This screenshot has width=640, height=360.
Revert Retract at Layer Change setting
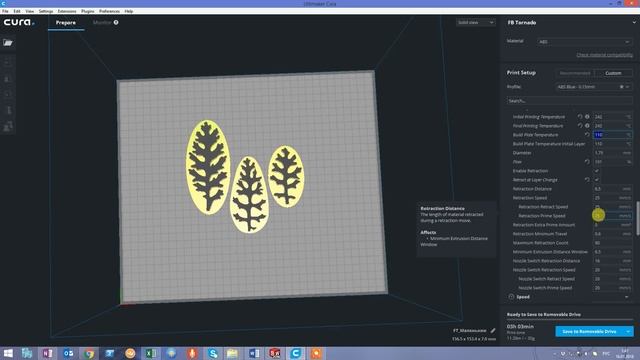click(587, 180)
